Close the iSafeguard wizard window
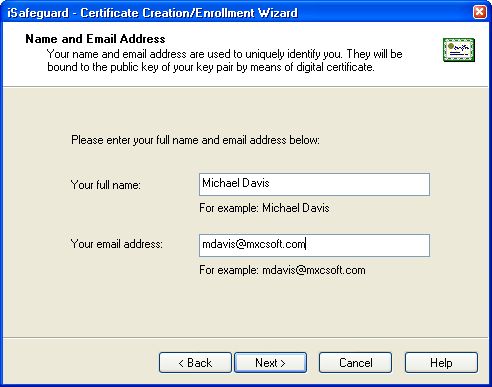 coord(480,12)
